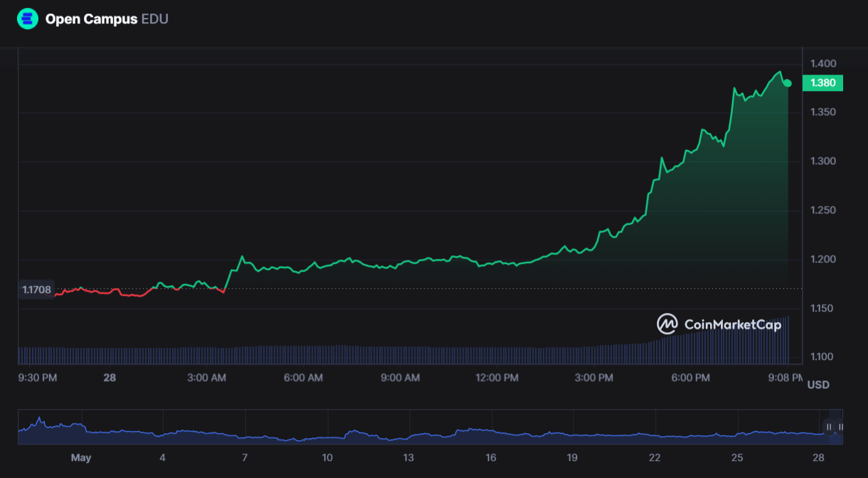Click day 10 in the navigator timeline
Screen dimensions: 868x478
pyautogui.click(x=327, y=457)
